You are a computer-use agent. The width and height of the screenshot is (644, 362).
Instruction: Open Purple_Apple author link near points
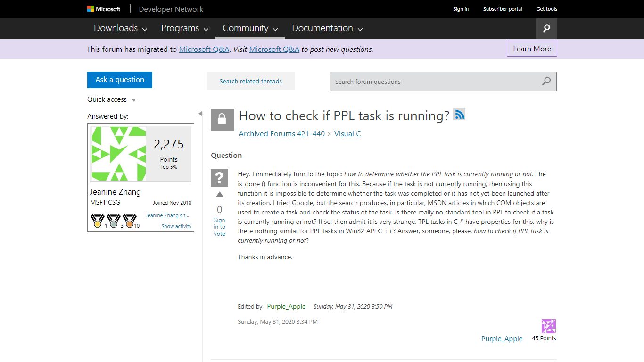pyautogui.click(x=502, y=338)
